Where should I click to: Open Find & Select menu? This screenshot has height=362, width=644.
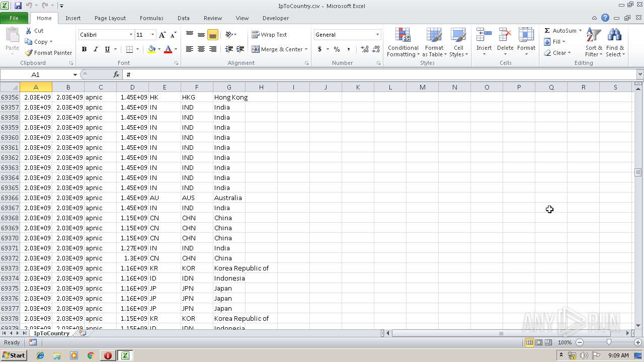[615, 42]
